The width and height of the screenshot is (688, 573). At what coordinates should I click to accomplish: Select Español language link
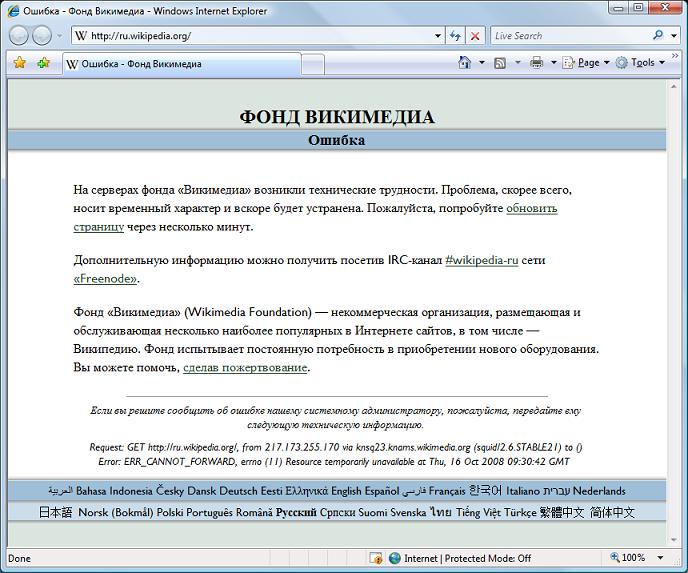click(382, 491)
